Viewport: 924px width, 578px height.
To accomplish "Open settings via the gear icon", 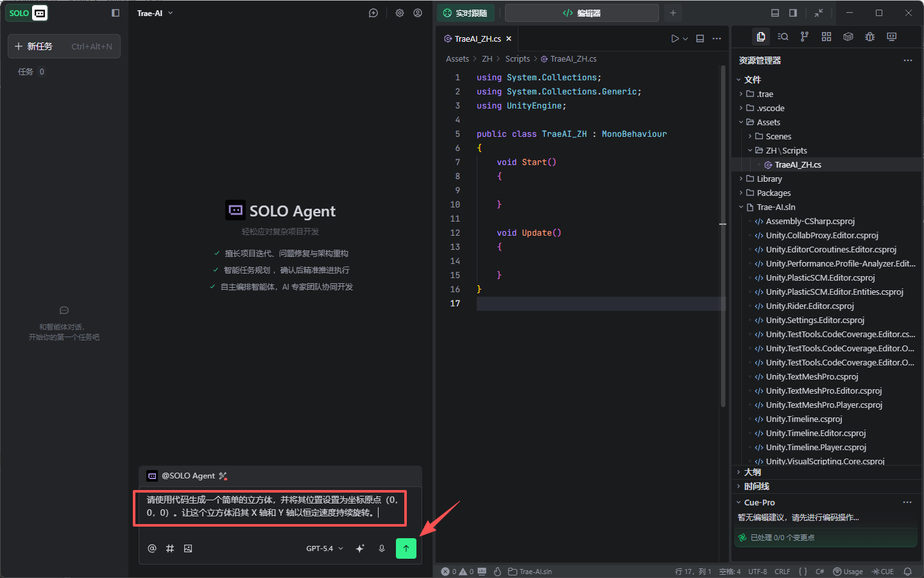I will click(400, 13).
